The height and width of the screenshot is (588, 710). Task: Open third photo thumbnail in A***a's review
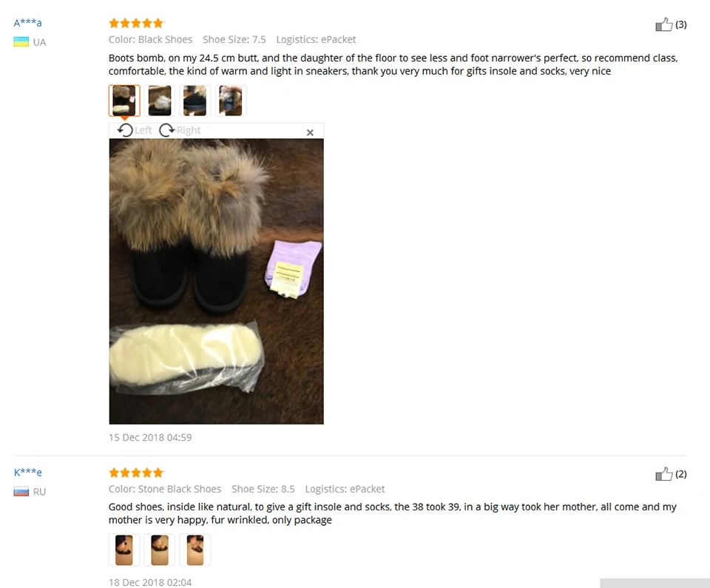pyautogui.click(x=195, y=101)
